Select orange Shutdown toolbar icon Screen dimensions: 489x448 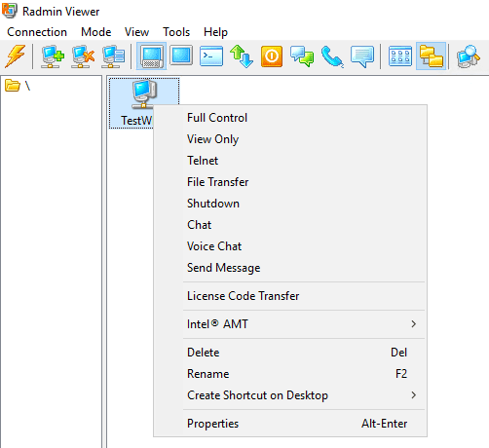click(x=272, y=56)
